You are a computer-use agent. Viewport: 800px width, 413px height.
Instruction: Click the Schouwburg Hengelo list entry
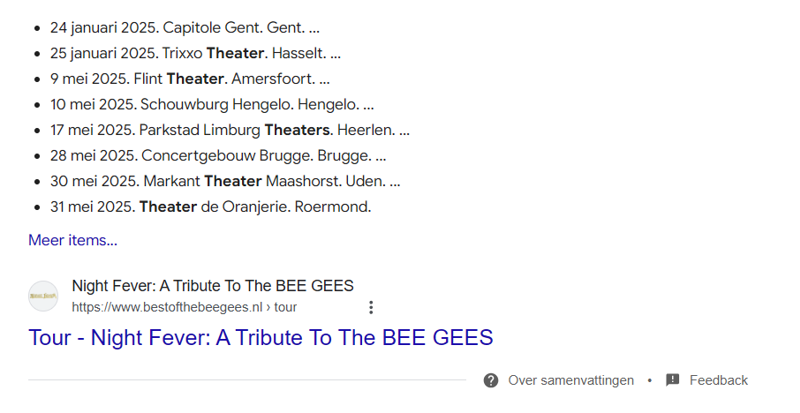pyautogui.click(x=212, y=104)
